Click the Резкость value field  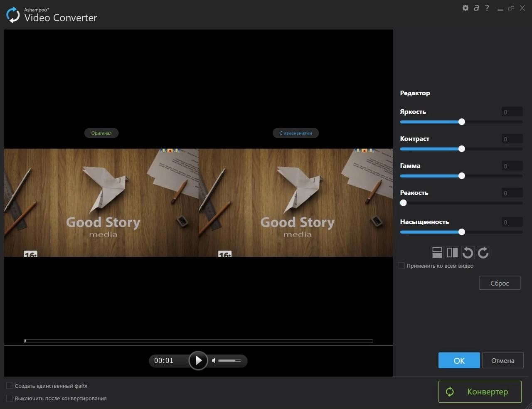(x=512, y=193)
